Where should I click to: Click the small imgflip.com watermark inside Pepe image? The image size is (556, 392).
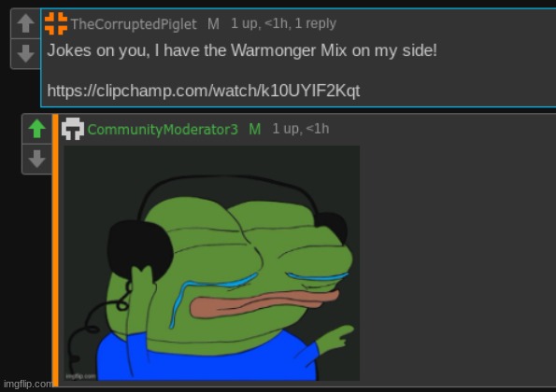point(80,376)
